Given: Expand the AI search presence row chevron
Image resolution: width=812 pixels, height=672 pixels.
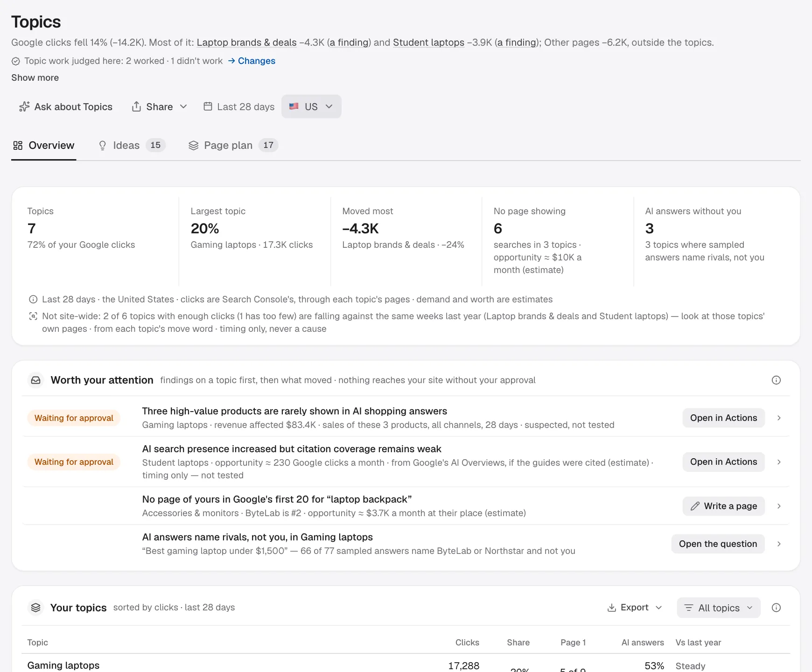Looking at the screenshot, I should pos(779,462).
